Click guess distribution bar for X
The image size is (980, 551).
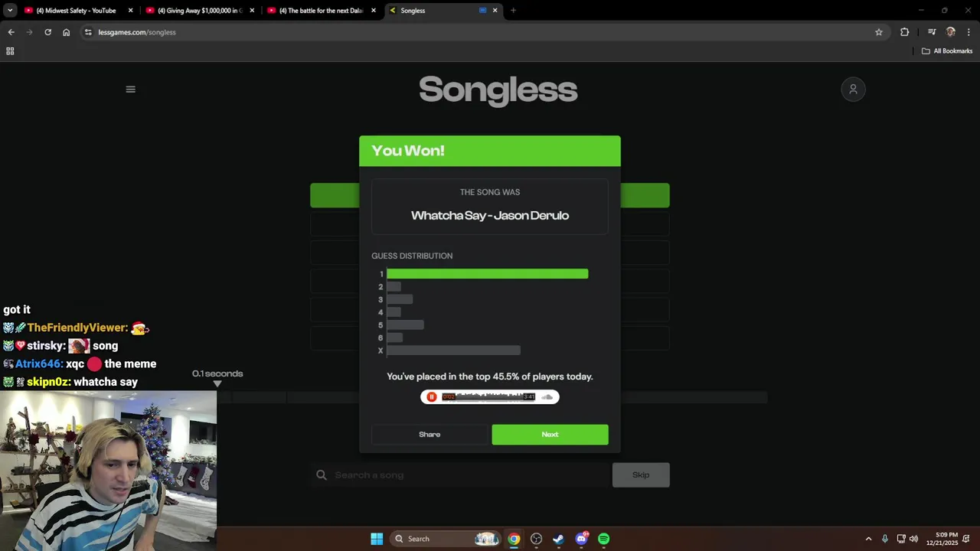[453, 350]
